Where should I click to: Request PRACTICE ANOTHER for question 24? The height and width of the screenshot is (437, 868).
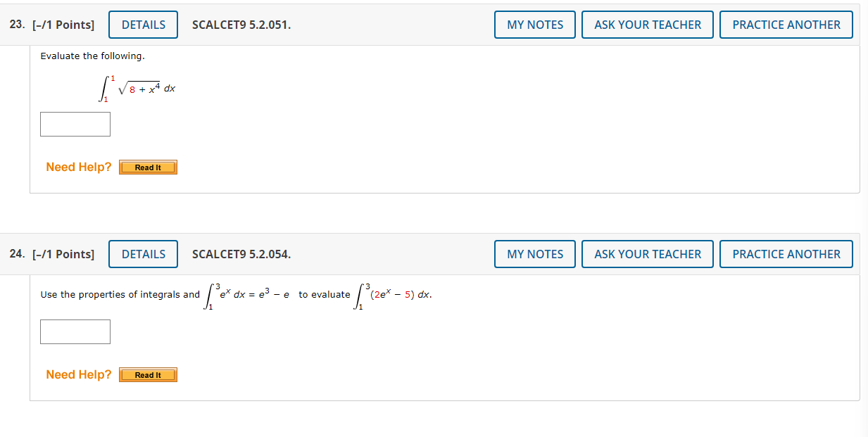tap(786, 253)
